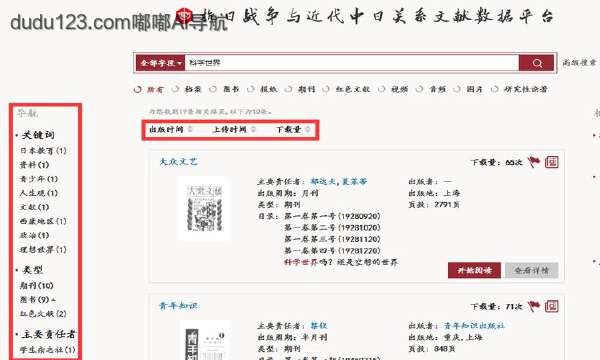
Task: Toggle sort arrows beside 下载量
Action: (308, 129)
